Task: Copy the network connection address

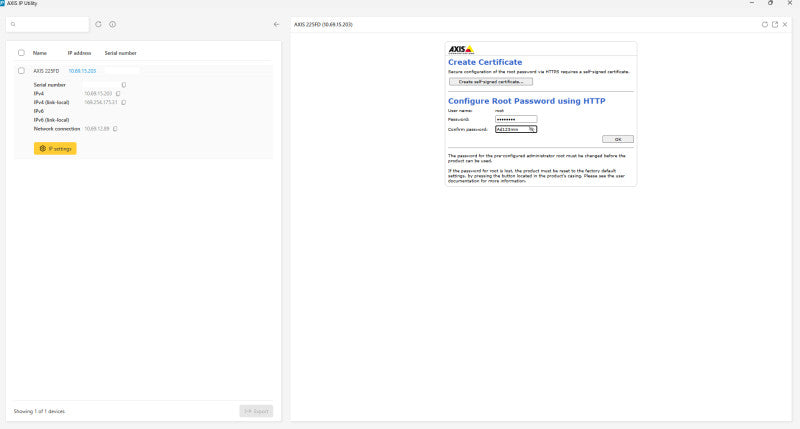Action: point(115,129)
